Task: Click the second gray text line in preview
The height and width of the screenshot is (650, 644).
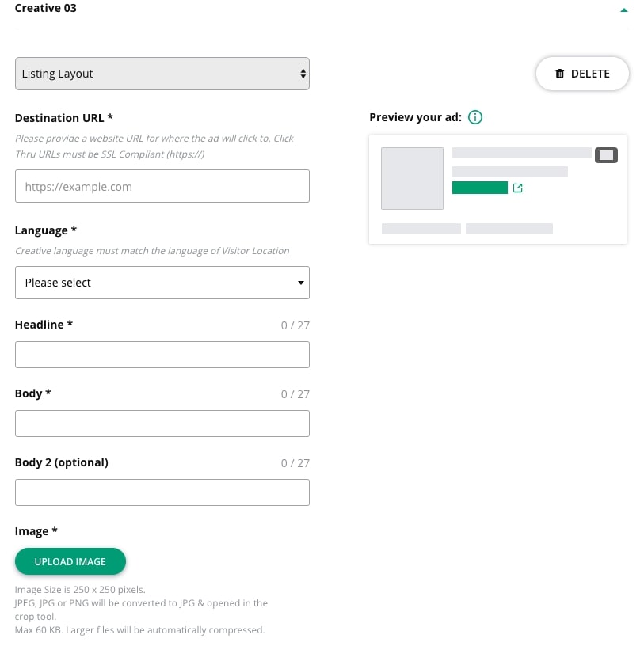Action: click(509, 172)
